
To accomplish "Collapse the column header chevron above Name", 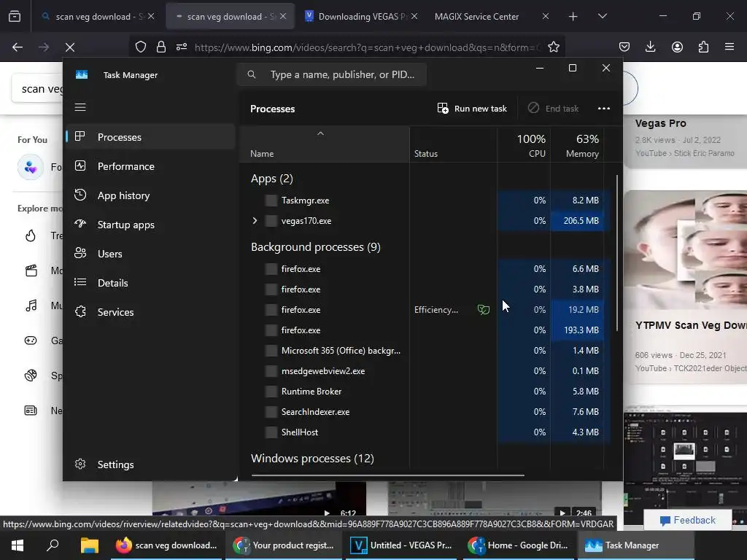I will tap(321, 134).
